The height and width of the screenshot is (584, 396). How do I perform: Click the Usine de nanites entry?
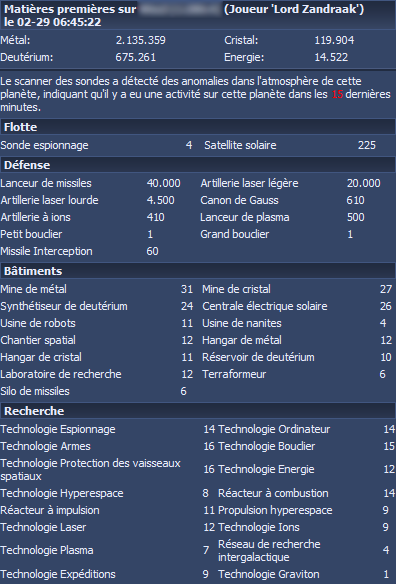242,323
